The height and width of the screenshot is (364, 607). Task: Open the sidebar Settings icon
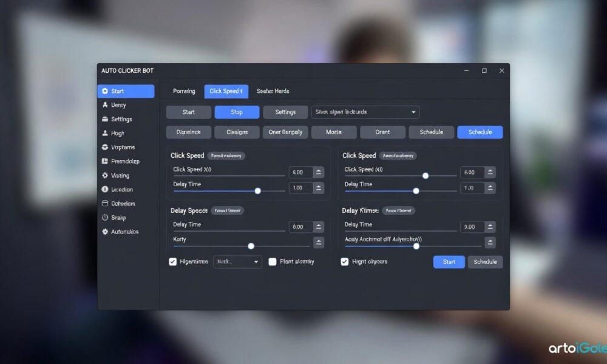click(x=105, y=120)
